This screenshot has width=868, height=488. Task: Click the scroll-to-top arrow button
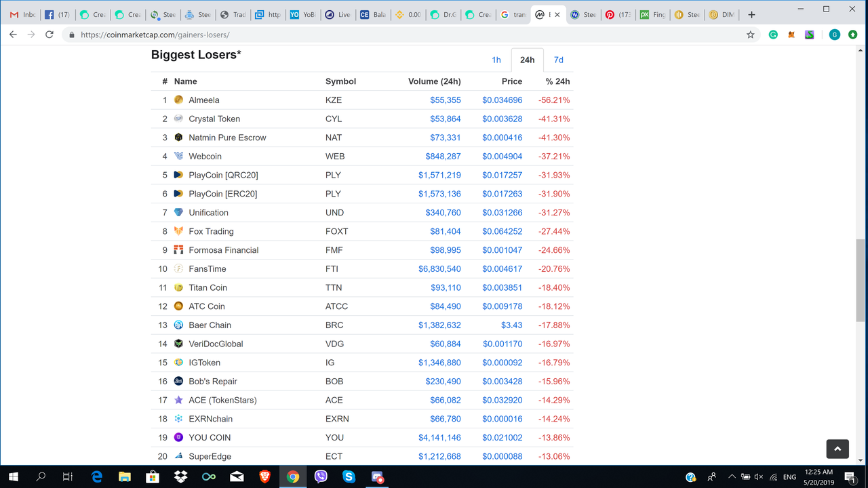(x=837, y=449)
